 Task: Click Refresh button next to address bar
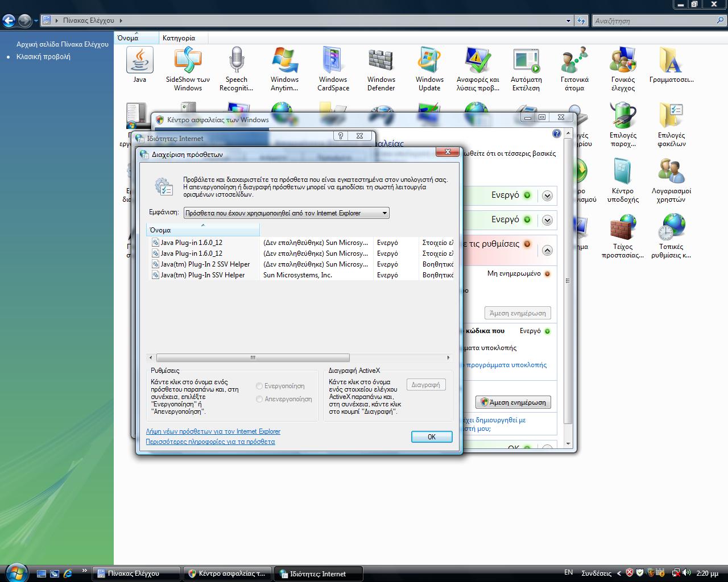(581, 20)
